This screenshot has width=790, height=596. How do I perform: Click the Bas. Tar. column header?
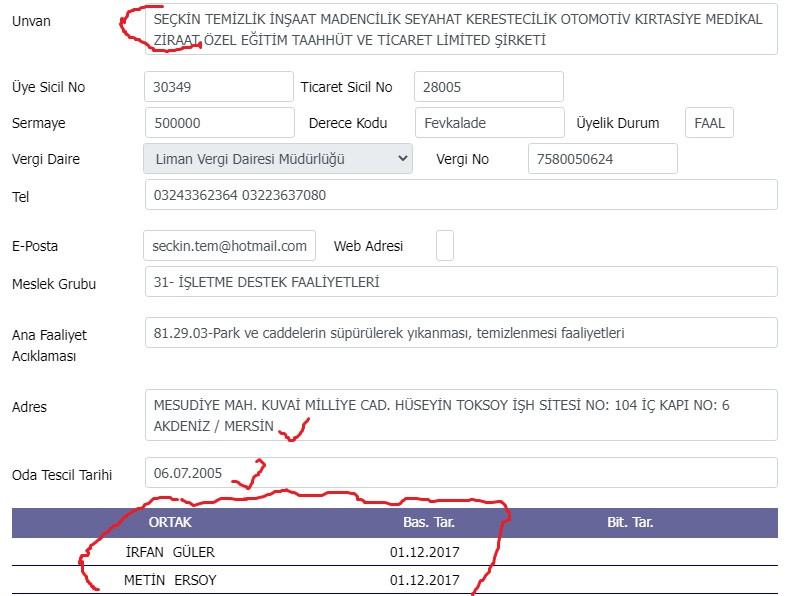coord(429,522)
